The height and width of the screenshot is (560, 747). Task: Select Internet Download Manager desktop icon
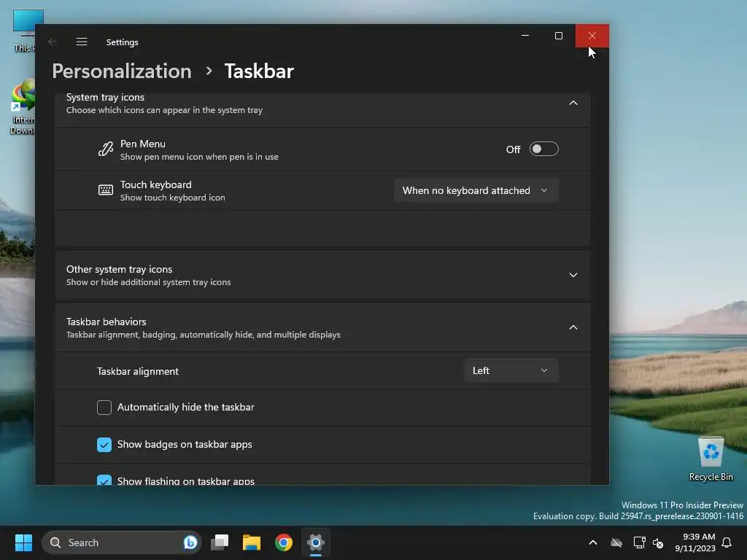tap(22, 107)
